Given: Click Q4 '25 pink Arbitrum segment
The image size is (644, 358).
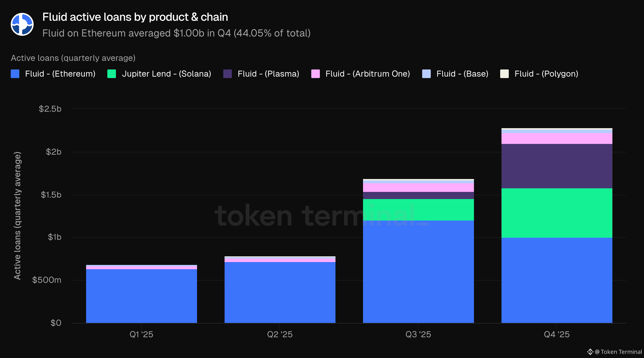Looking at the screenshot, I should coord(557,138).
